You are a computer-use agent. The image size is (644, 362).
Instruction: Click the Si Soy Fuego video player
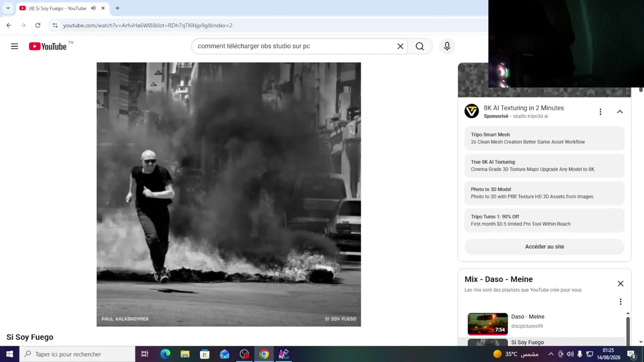point(229,195)
